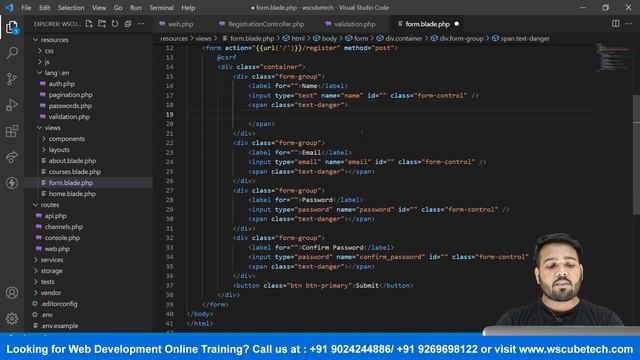Click New Folder icon in Explorer header
Viewport: 640px width, 360px height.
tap(102, 24)
